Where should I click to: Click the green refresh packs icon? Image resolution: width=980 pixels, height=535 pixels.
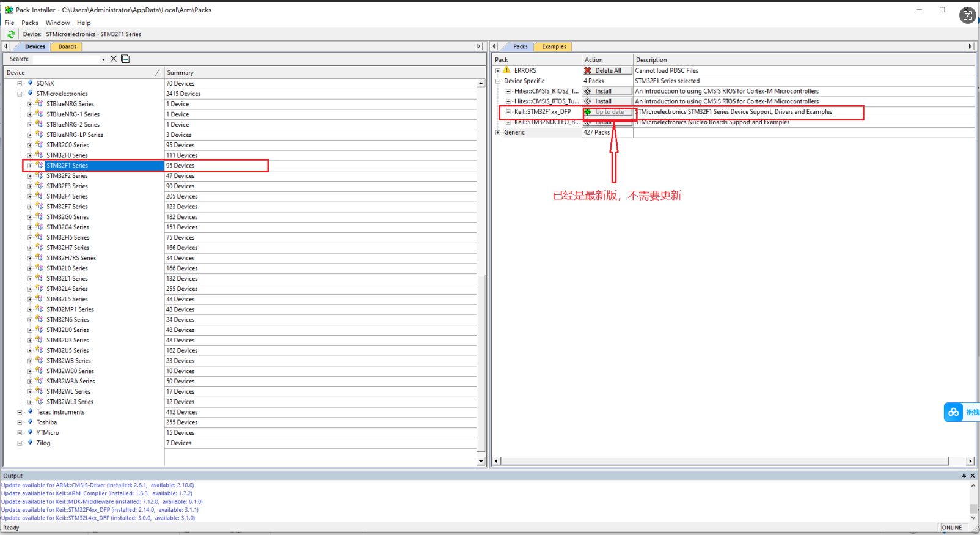pos(11,34)
